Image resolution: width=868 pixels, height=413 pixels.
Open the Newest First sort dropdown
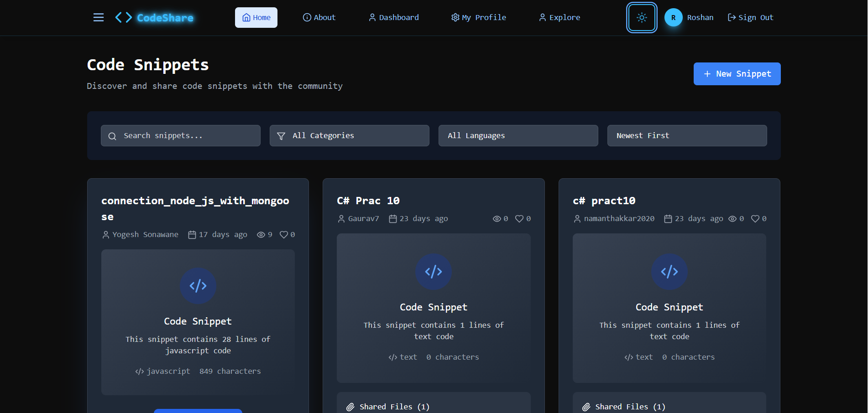point(687,135)
